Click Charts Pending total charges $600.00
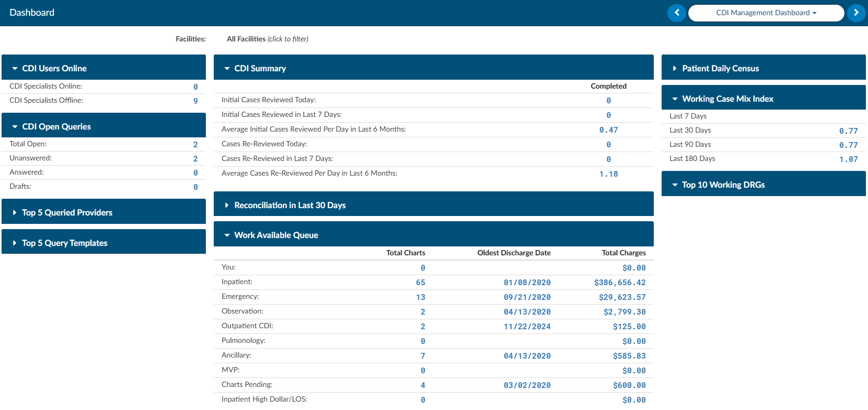868x410 pixels. point(629,385)
